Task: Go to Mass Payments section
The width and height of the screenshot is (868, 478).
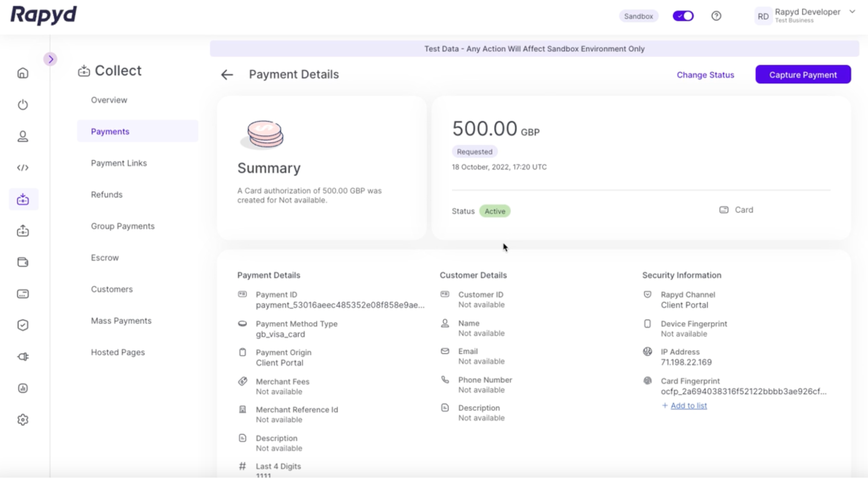Action: click(x=121, y=321)
